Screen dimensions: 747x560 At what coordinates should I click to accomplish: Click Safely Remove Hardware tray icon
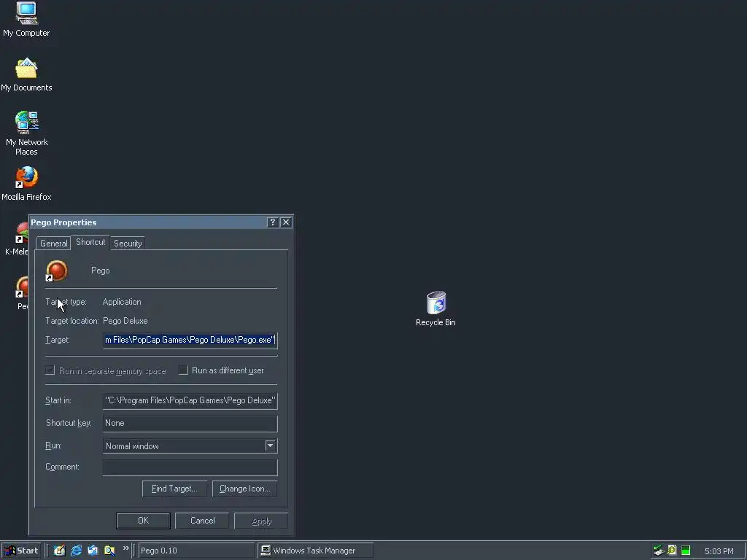click(659, 551)
